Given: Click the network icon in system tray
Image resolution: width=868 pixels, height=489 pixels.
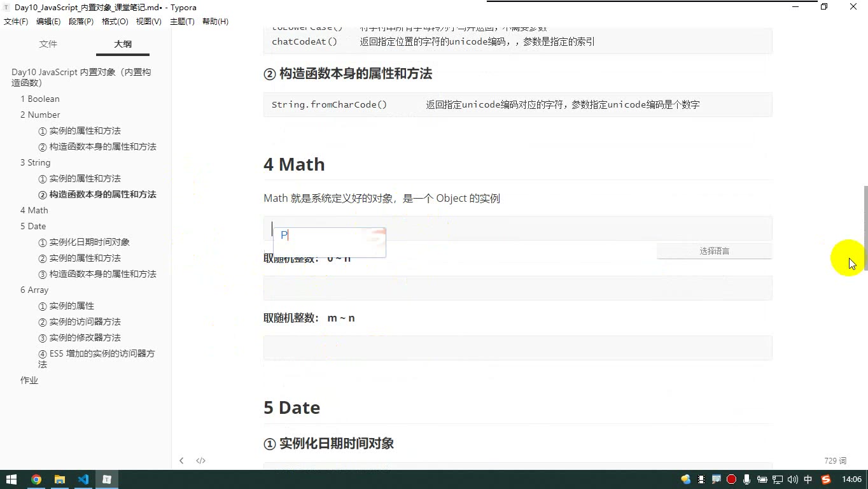Looking at the screenshot, I should click(x=778, y=479).
